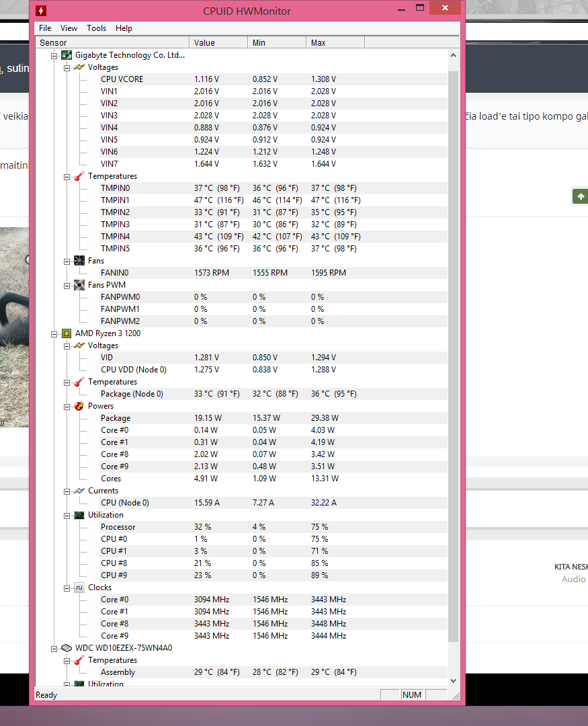Collapse the motherboard Voltages node

coord(67,68)
